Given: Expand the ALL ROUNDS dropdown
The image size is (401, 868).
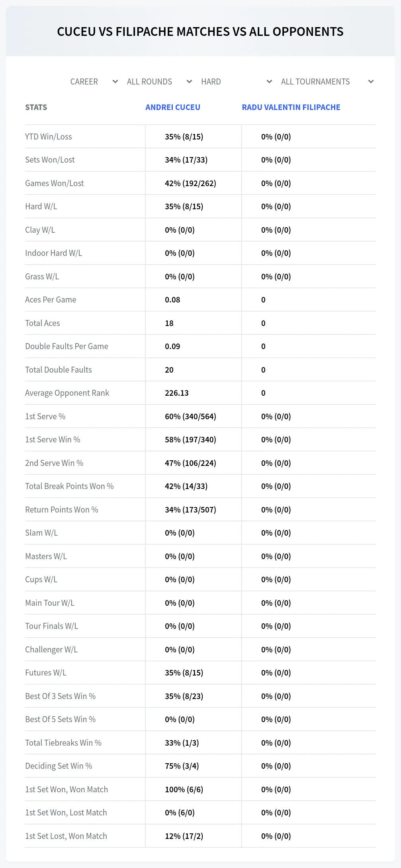Looking at the screenshot, I should click(159, 82).
